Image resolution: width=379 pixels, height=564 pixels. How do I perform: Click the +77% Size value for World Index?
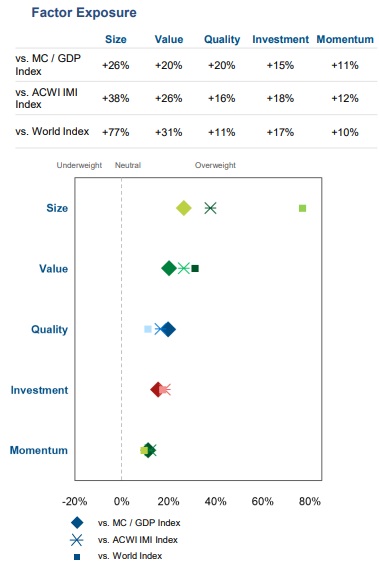[116, 132]
